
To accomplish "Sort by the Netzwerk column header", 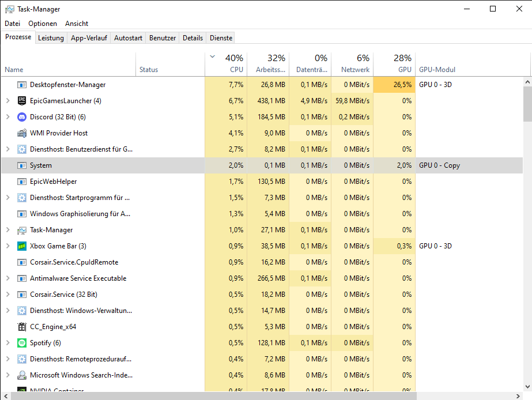I will point(352,65).
